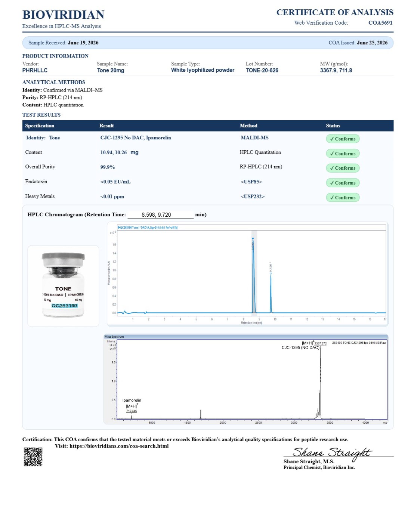Select purity result 99.9%

(108, 167)
